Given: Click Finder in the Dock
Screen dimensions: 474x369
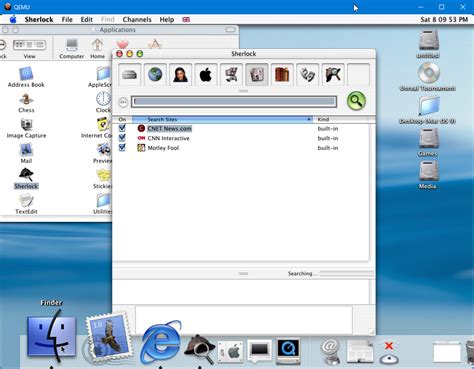Looking at the screenshot, I should [x=51, y=337].
